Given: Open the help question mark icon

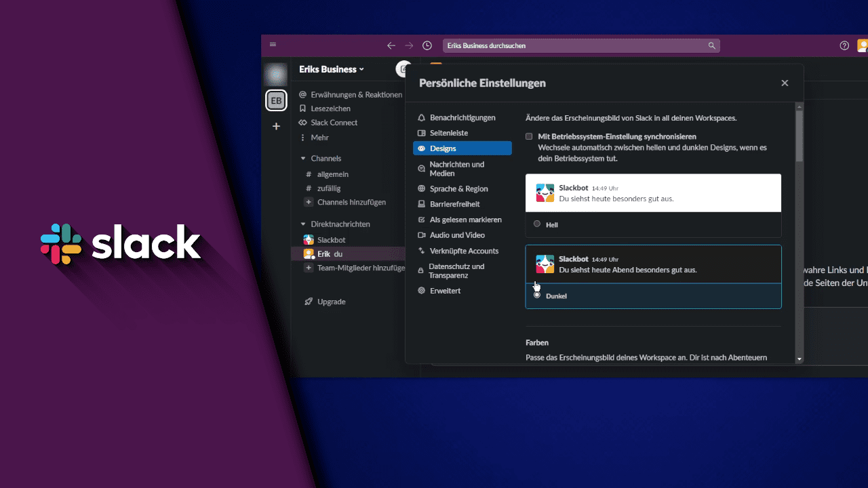Looking at the screenshot, I should [844, 45].
